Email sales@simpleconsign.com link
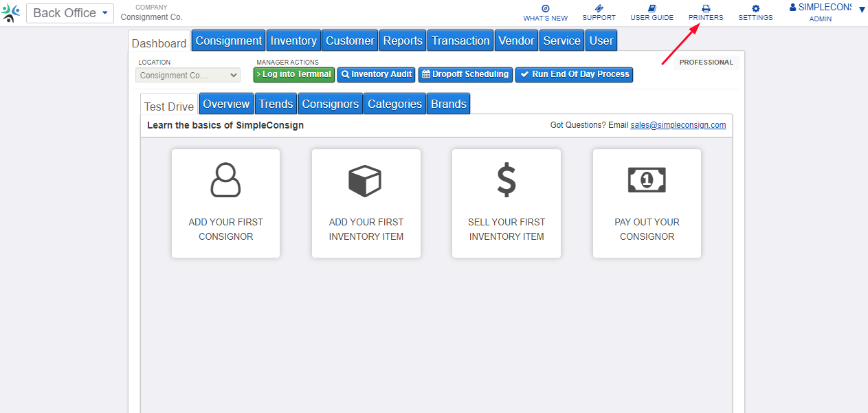The height and width of the screenshot is (413, 868). pyautogui.click(x=678, y=125)
